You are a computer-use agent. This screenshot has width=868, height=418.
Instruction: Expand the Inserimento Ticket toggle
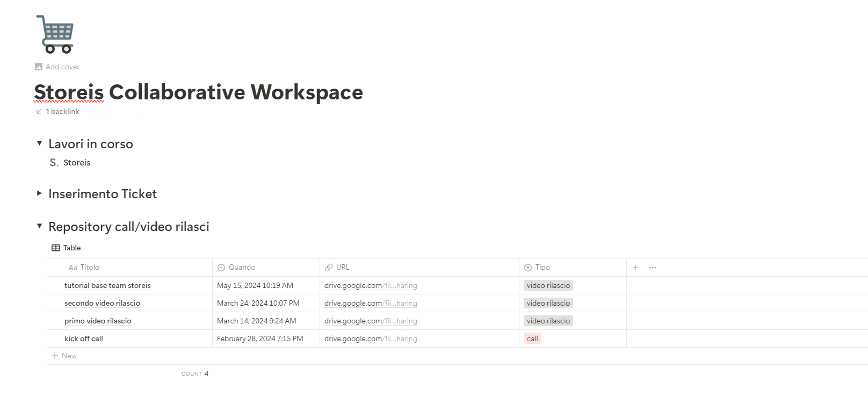(x=39, y=193)
